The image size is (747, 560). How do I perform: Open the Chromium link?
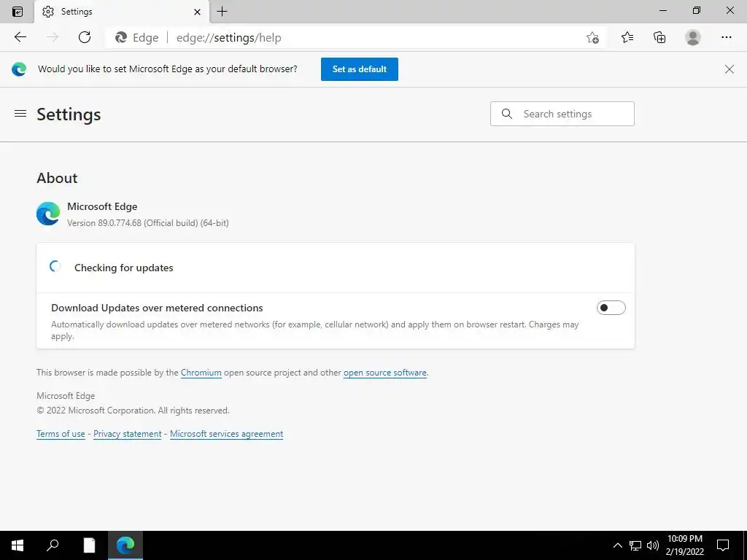click(201, 373)
